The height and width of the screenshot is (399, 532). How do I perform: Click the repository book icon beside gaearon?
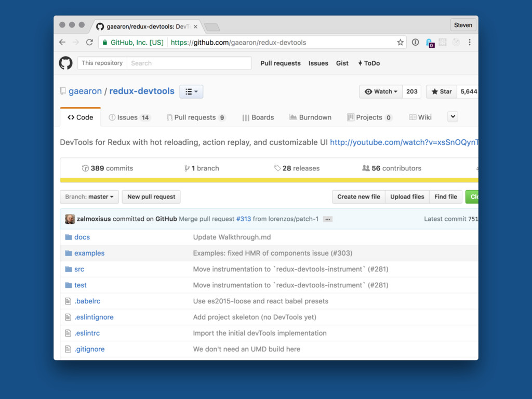pos(63,91)
